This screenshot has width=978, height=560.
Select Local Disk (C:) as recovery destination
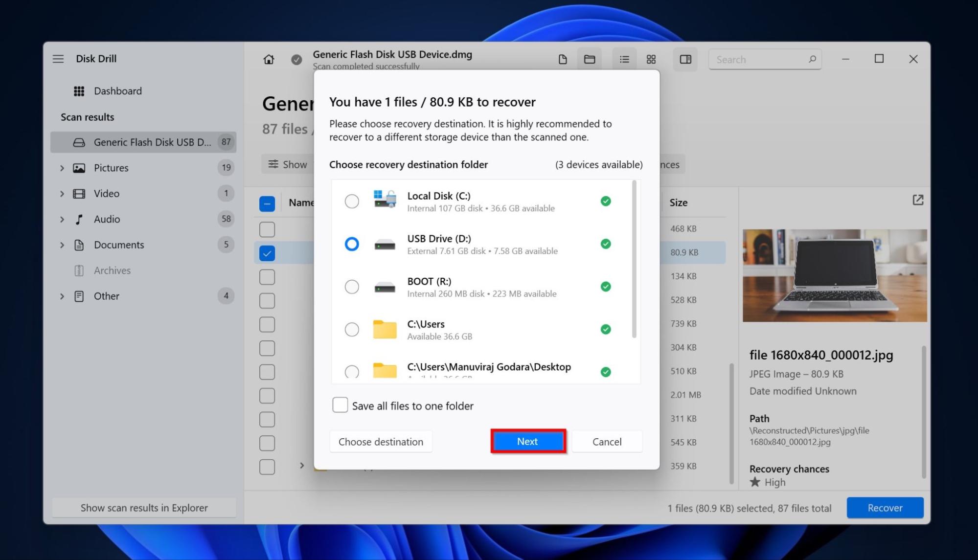351,202
